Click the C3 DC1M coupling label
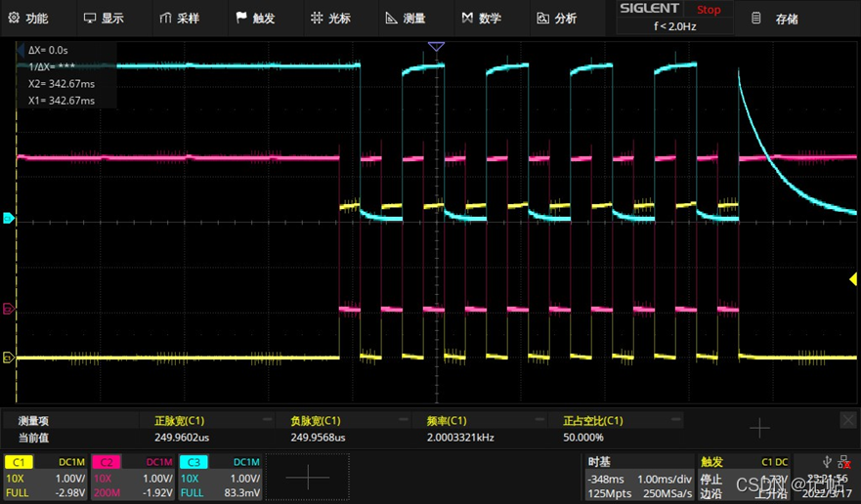Image resolution: width=861 pixels, height=504 pixels. pos(246,462)
